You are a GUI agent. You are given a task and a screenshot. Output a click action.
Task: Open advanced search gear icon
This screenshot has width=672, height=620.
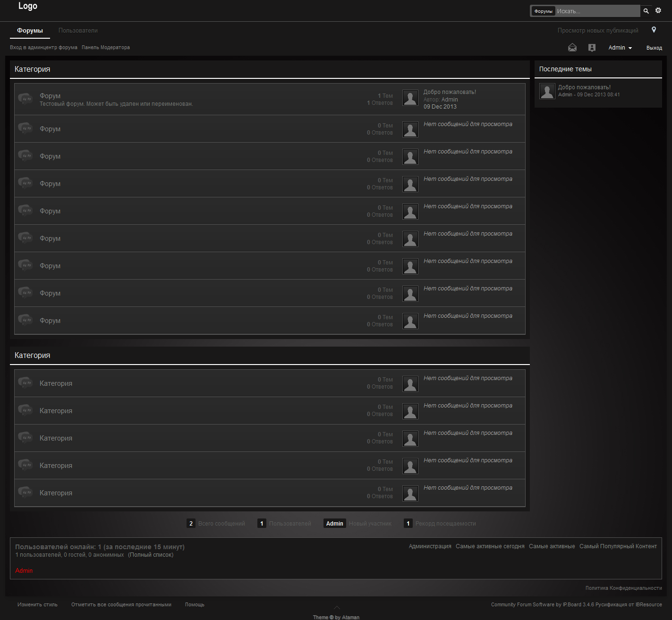[658, 10]
